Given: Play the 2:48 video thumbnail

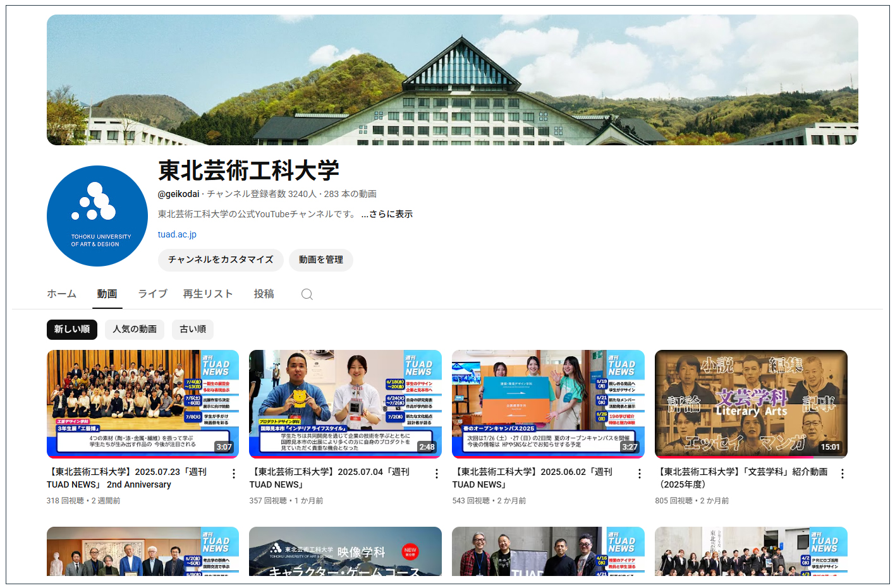Looking at the screenshot, I should point(346,404).
